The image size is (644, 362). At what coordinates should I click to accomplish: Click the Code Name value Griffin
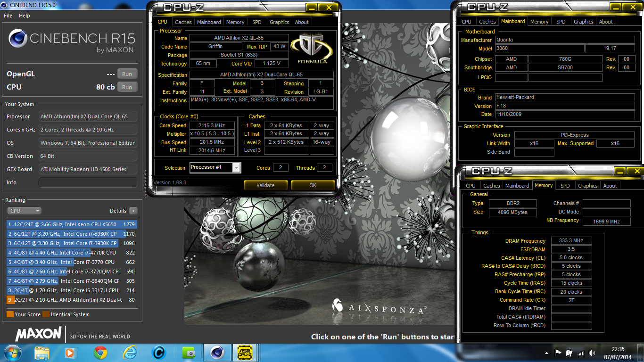(x=215, y=47)
